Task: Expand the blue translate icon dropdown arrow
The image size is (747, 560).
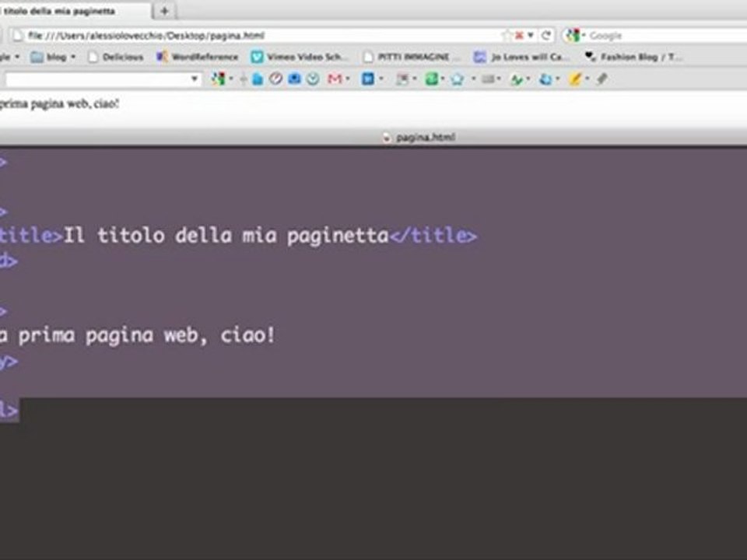Action: point(557,79)
